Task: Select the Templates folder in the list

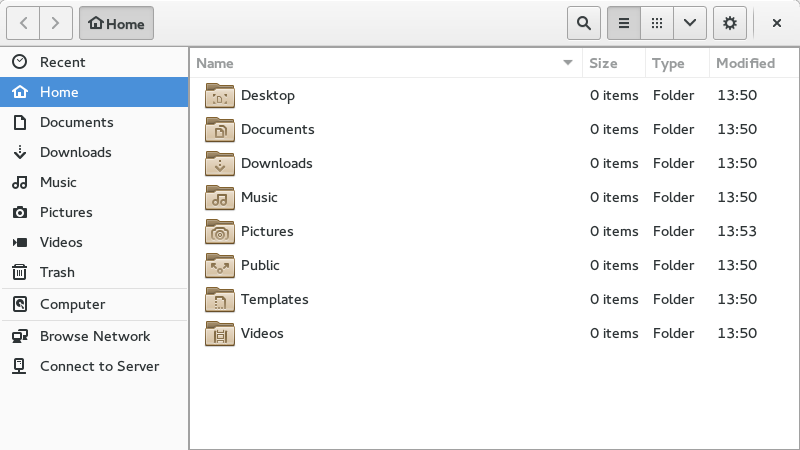Action: click(494, 299)
